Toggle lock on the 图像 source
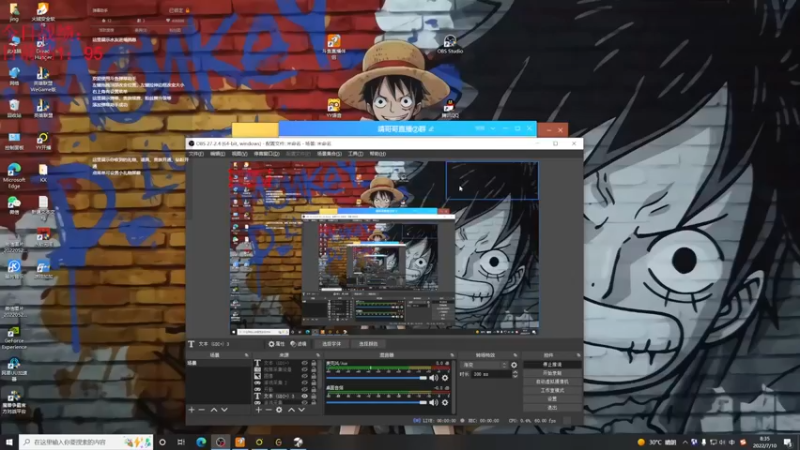800x450 pixels. coord(314,376)
